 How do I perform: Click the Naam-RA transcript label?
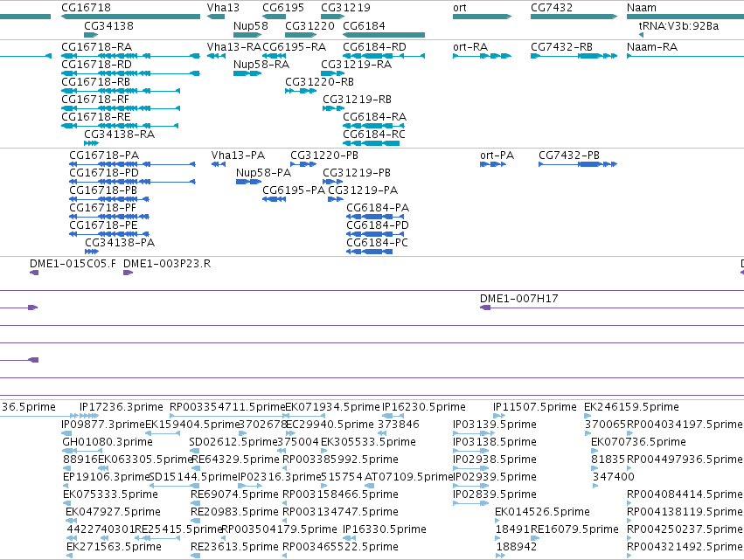tap(652, 46)
